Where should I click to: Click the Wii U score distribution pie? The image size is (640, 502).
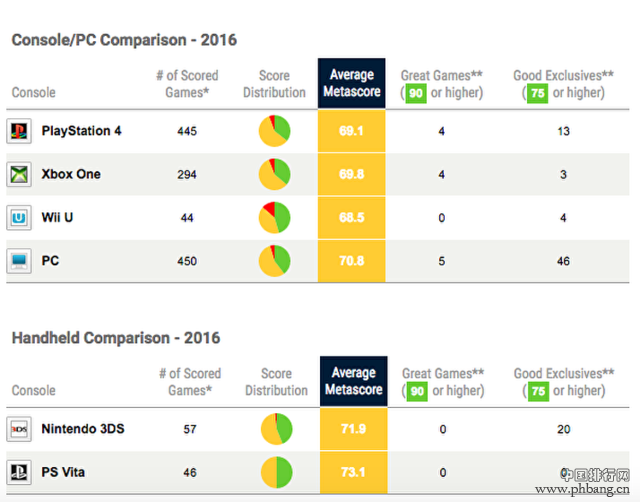pyautogui.click(x=275, y=218)
